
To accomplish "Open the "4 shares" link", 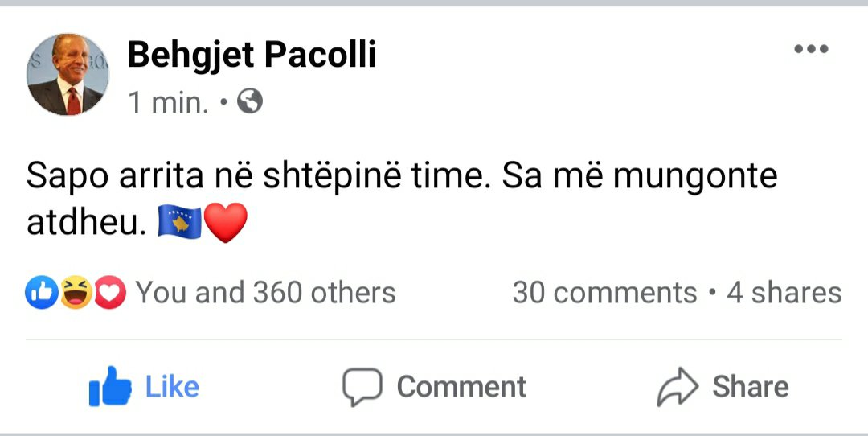I will 784,293.
